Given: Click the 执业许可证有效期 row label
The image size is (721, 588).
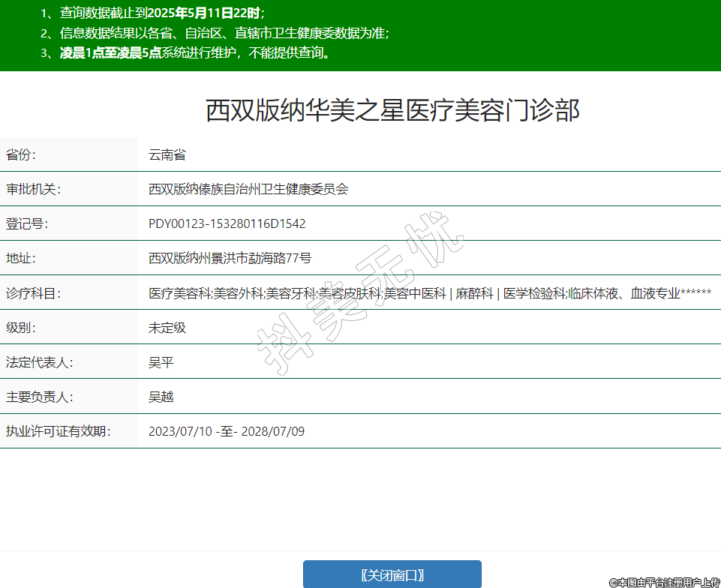Looking at the screenshot, I should coord(58,431).
